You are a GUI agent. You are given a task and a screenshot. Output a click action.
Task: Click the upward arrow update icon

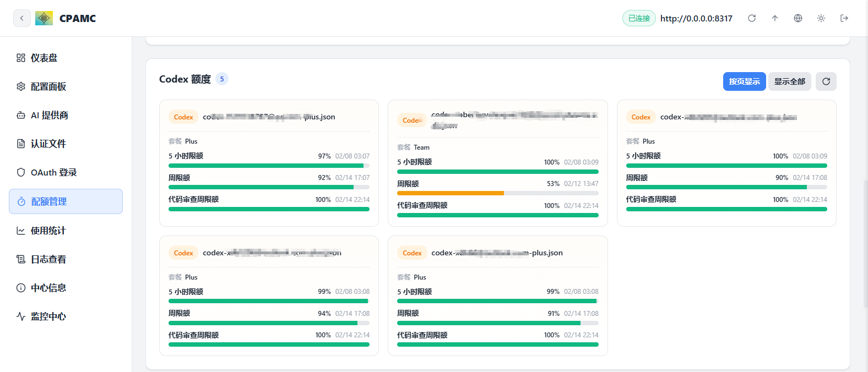[775, 18]
